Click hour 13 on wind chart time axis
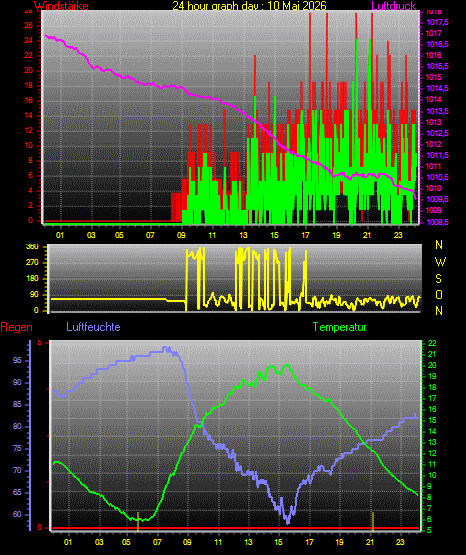This screenshot has height=555, width=466. [x=243, y=235]
